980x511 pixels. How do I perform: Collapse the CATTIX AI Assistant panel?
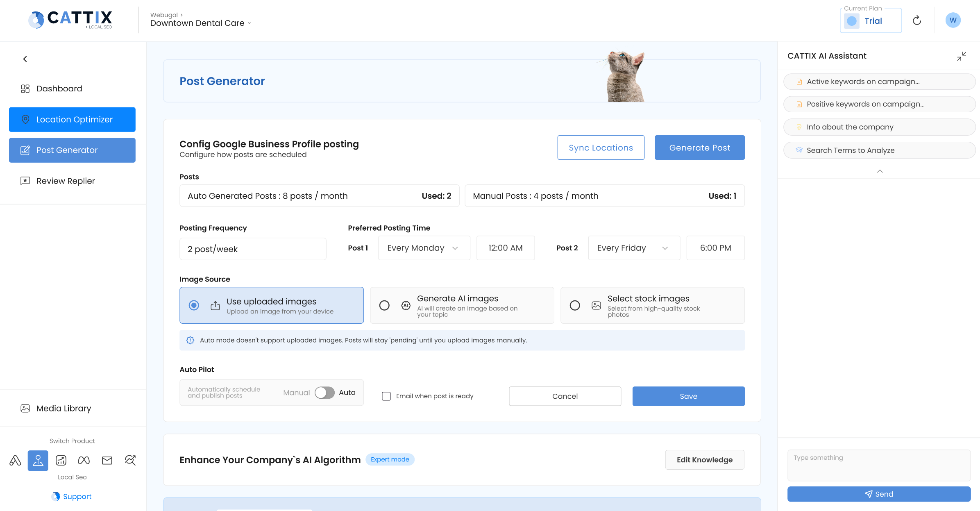962,56
